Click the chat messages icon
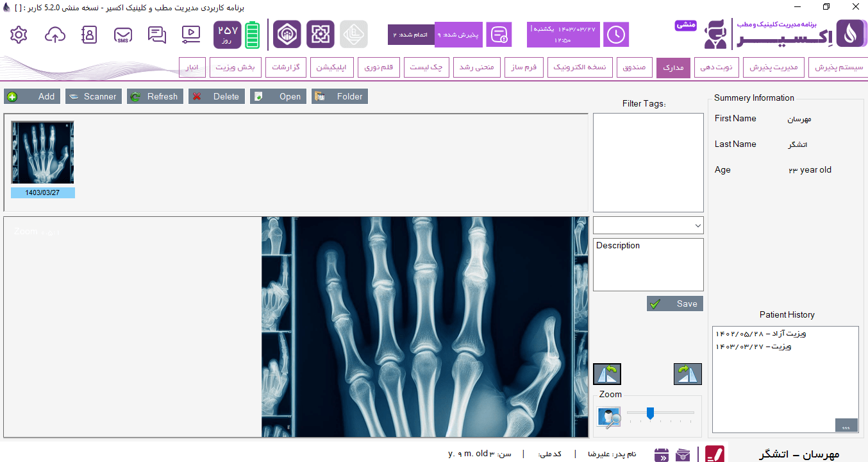 (x=157, y=35)
